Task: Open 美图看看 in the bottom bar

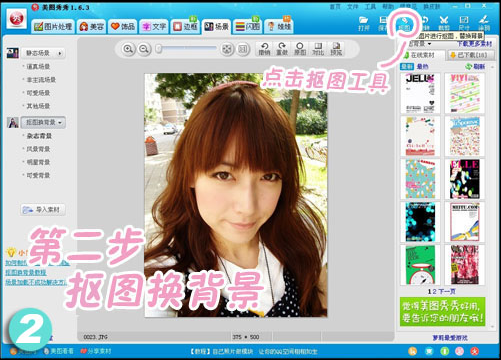Action: (x=59, y=351)
